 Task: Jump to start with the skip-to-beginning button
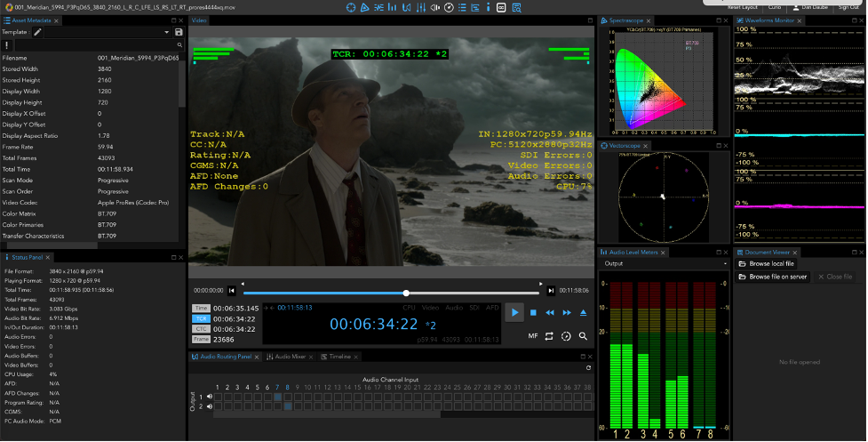(x=232, y=290)
